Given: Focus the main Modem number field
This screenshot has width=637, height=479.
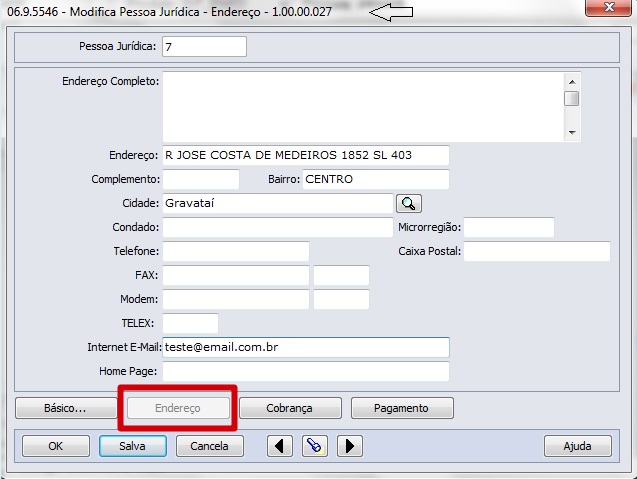Looking at the screenshot, I should [236, 299].
